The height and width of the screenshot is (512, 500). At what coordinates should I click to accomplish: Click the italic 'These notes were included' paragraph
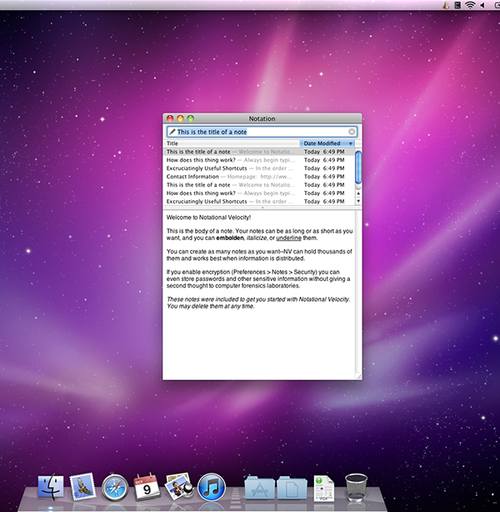(258, 303)
